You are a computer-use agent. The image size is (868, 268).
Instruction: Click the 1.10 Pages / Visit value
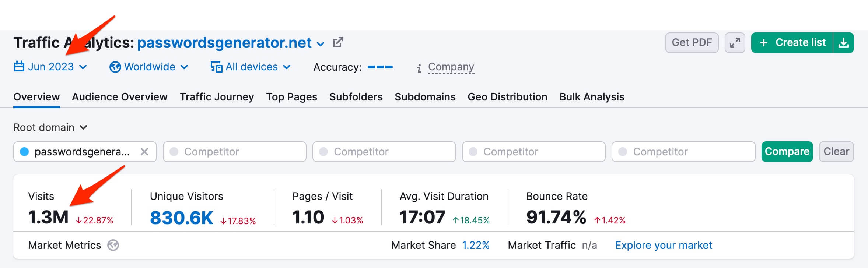click(x=308, y=217)
